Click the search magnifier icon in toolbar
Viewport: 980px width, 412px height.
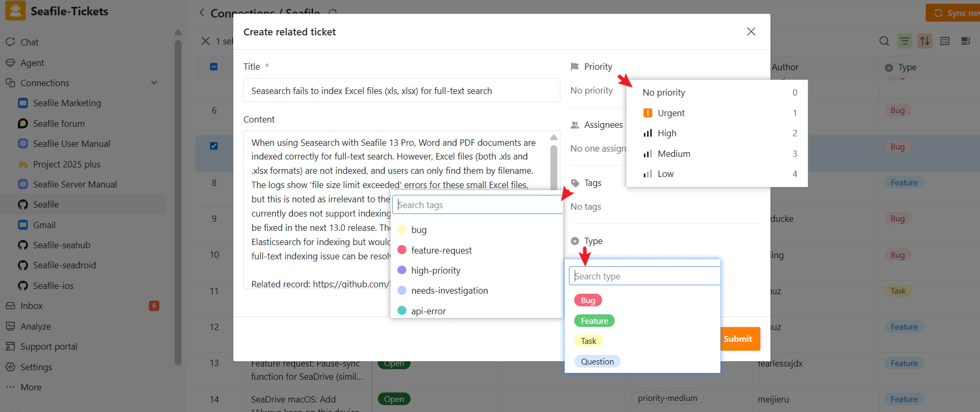pos(884,41)
